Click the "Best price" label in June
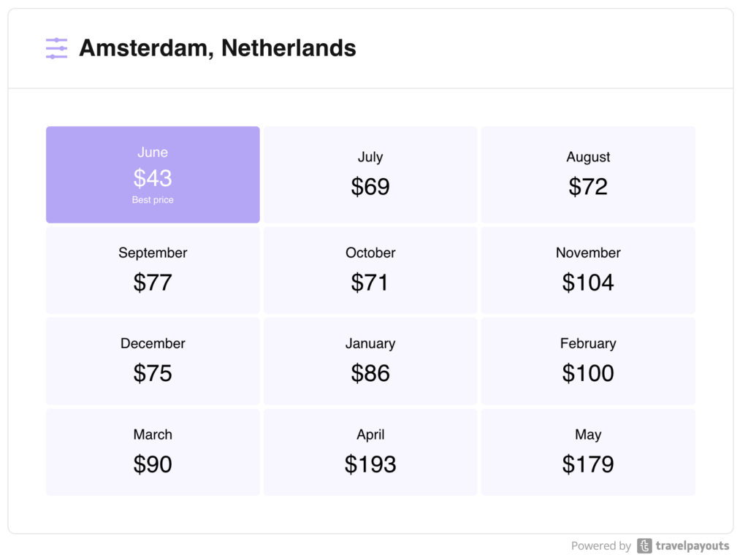 [153, 200]
